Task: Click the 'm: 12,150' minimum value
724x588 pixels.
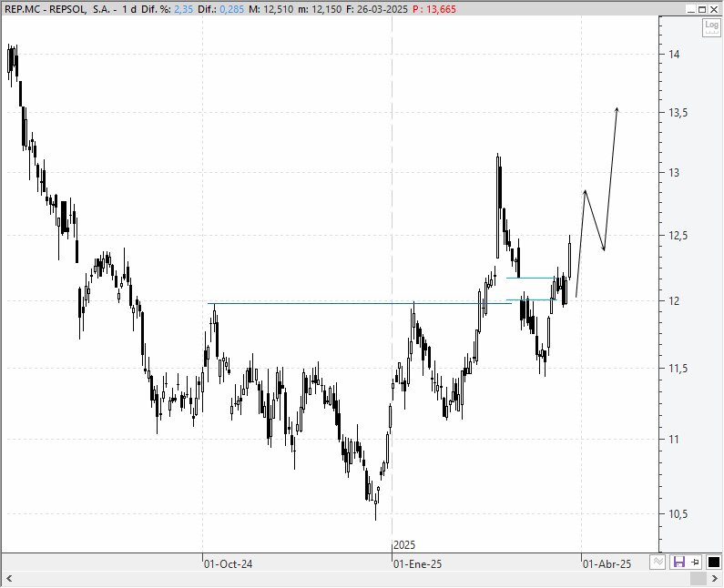Action: 320,9
